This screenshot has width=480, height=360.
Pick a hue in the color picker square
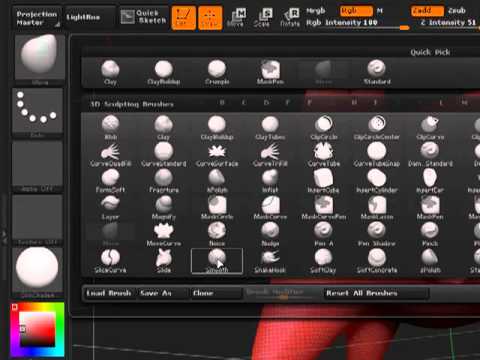[x=37, y=329]
